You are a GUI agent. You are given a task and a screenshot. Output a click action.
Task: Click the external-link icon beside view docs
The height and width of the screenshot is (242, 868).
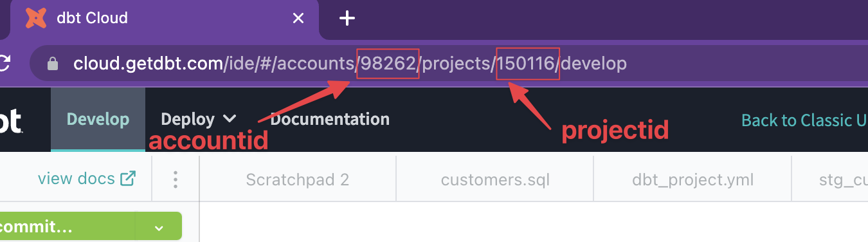coord(128,178)
